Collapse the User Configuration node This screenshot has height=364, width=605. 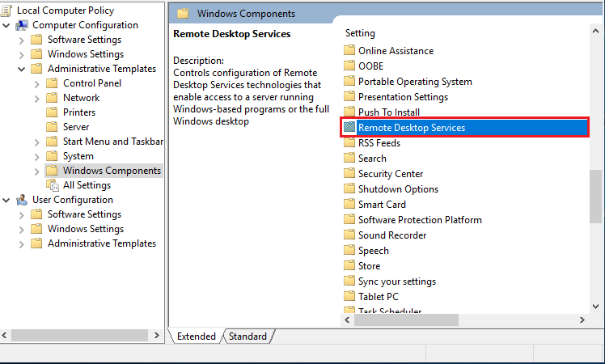click(6, 200)
